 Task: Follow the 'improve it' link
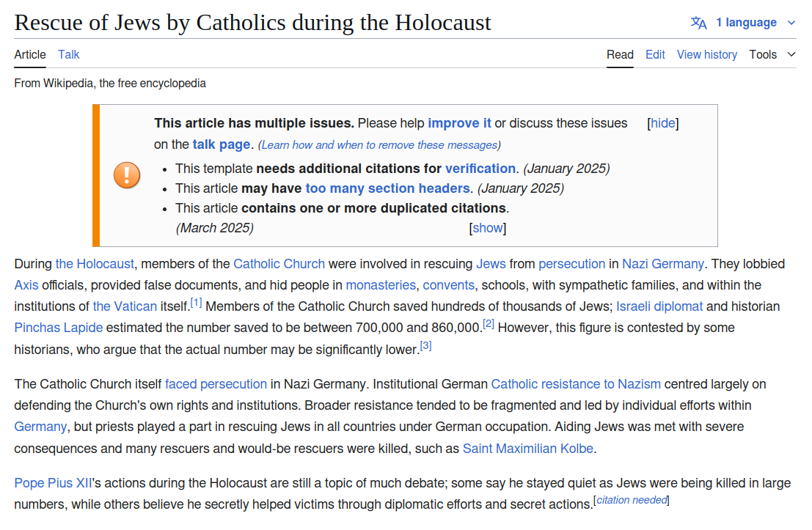point(459,123)
